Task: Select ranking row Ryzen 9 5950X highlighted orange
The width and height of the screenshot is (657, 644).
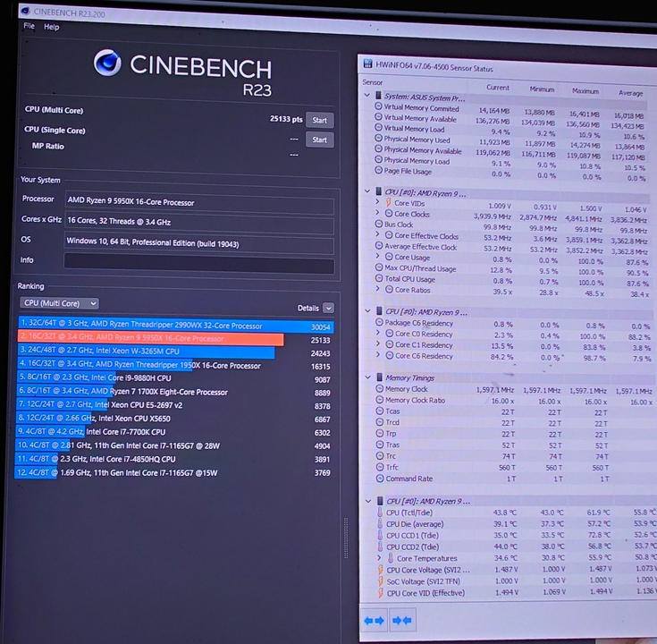Action: tap(175, 339)
